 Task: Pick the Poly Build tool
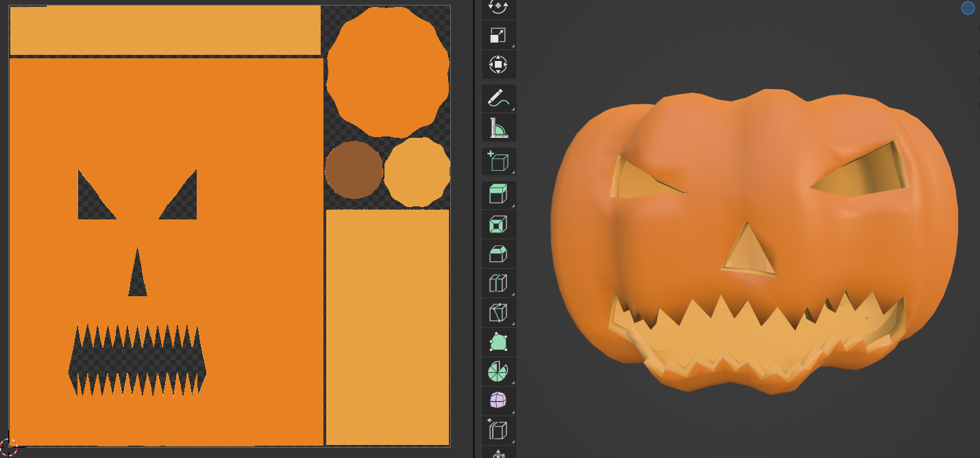(498, 341)
